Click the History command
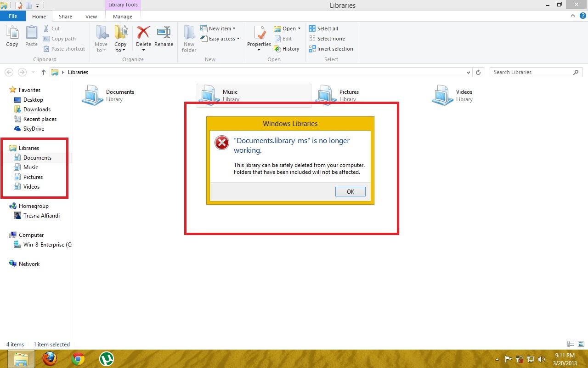The width and height of the screenshot is (588, 368). click(x=287, y=49)
